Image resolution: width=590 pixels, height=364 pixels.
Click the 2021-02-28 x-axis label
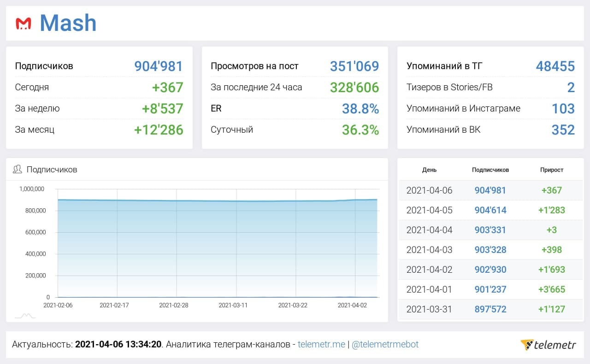point(174,305)
